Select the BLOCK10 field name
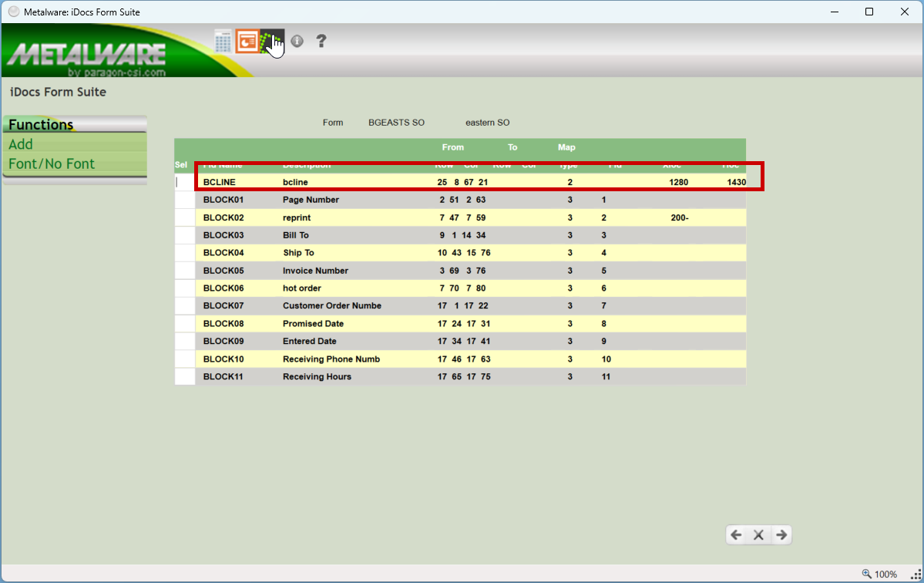This screenshot has width=924, height=583. point(223,359)
